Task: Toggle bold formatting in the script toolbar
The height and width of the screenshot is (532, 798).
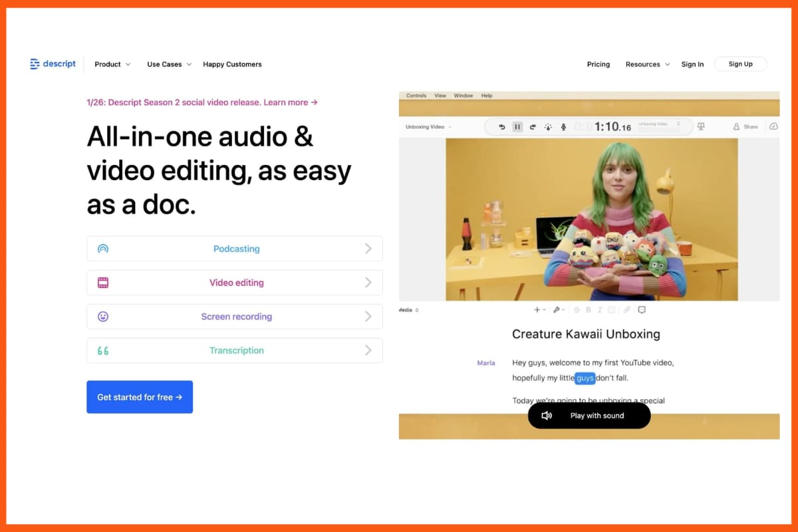Action: click(589, 310)
